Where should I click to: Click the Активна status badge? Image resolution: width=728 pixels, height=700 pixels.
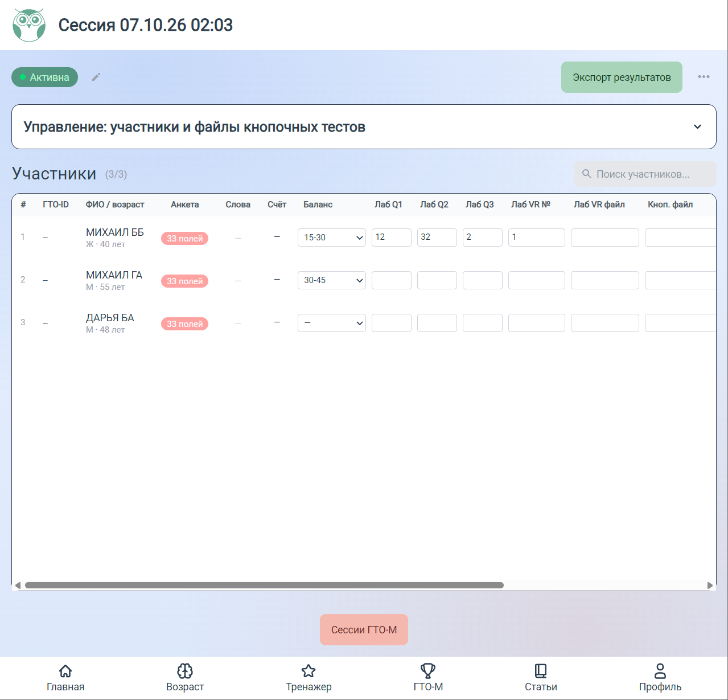click(x=44, y=77)
